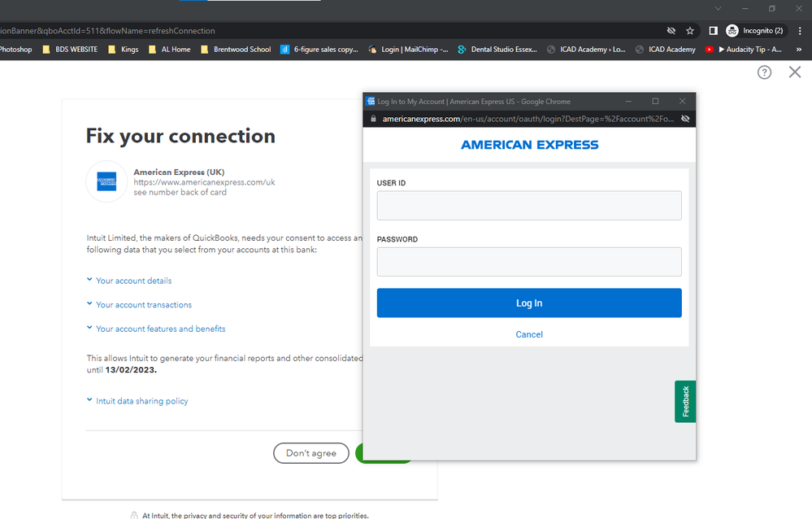Screen dimensions: 812x519
Task: Close the Fix your connection page with X
Action: tap(795, 72)
